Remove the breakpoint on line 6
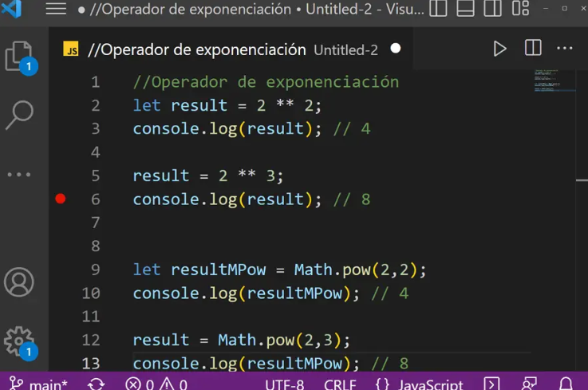Image resolution: width=588 pixels, height=390 pixels. pos(61,199)
